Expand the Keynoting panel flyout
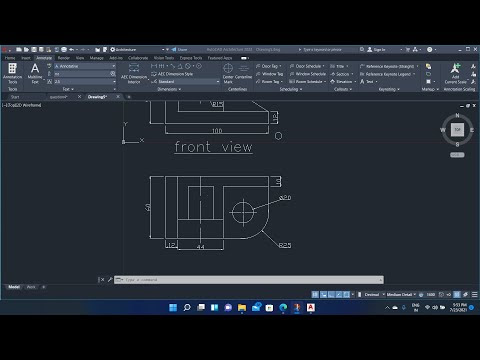 coord(389,89)
